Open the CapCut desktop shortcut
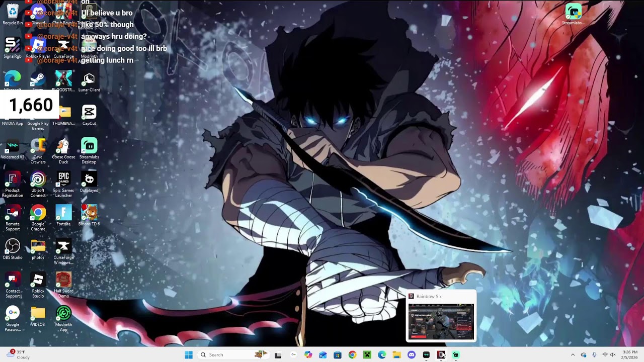 pos(89,115)
